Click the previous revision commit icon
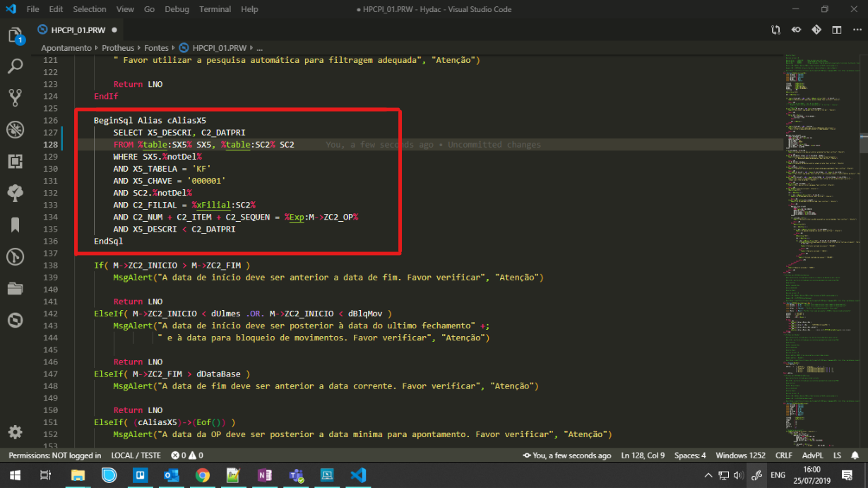Image resolution: width=868 pixels, height=488 pixels. (x=796, y=30)
